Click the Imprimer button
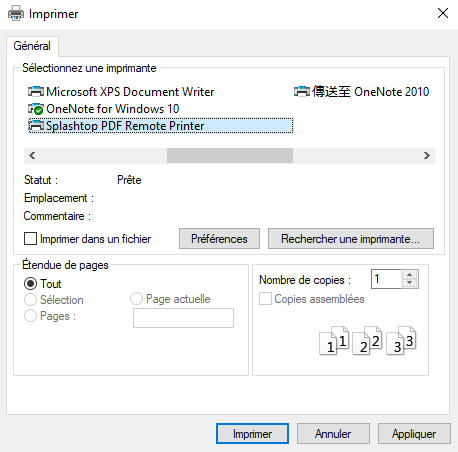This screenshot has height=452, width=458. (252, 434)
